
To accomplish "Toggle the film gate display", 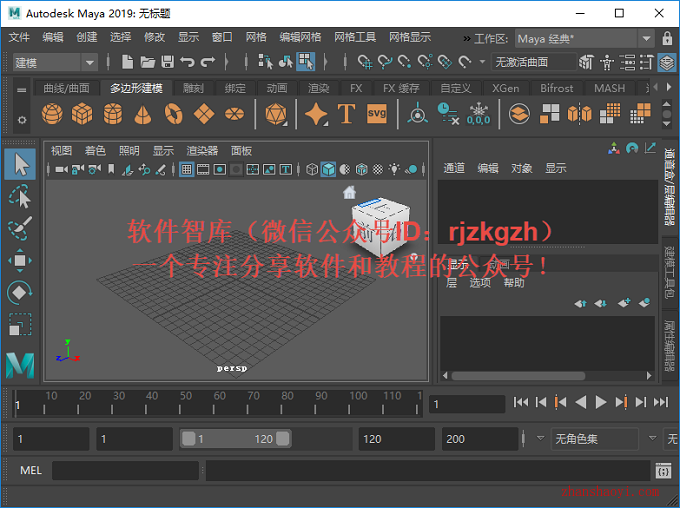I will tap(203, 170).
